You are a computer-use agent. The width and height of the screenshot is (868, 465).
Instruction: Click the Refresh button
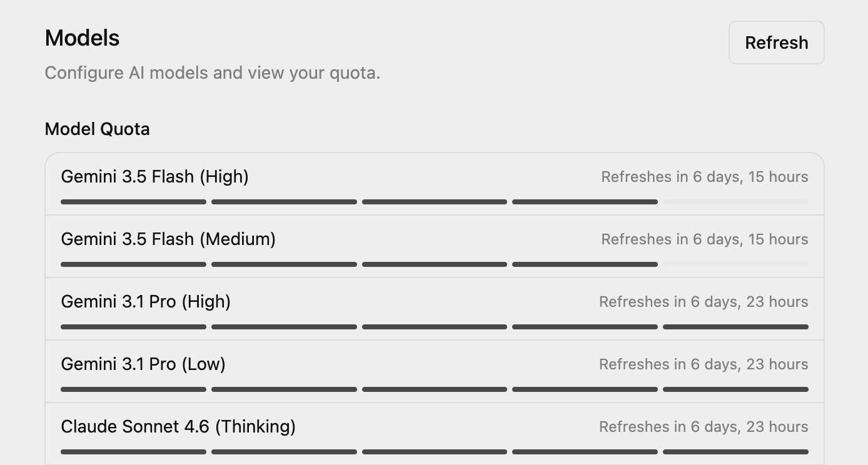(776, 42)
